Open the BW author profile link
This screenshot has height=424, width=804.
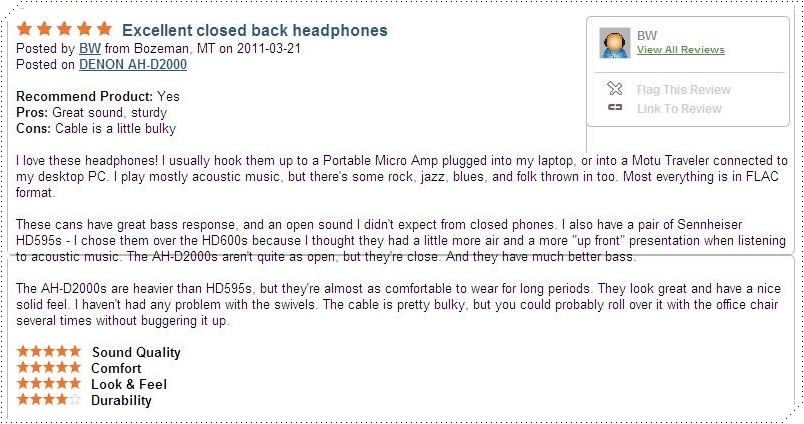click(x=88, y=48)
